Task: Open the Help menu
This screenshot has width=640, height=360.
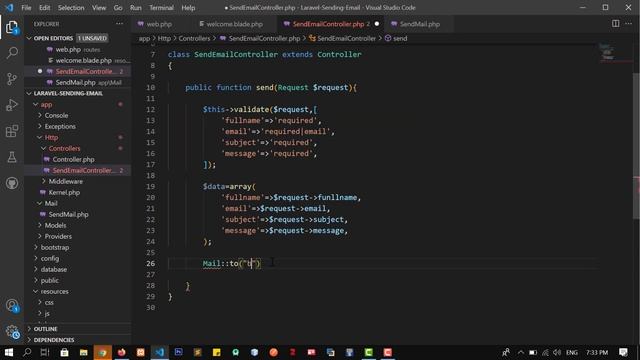Action: click(x=188, y=7)
